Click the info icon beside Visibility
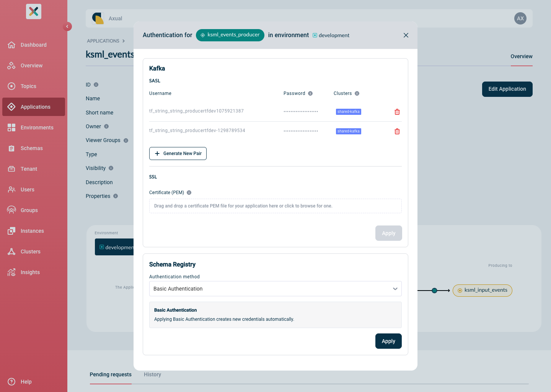 point(111,168)
